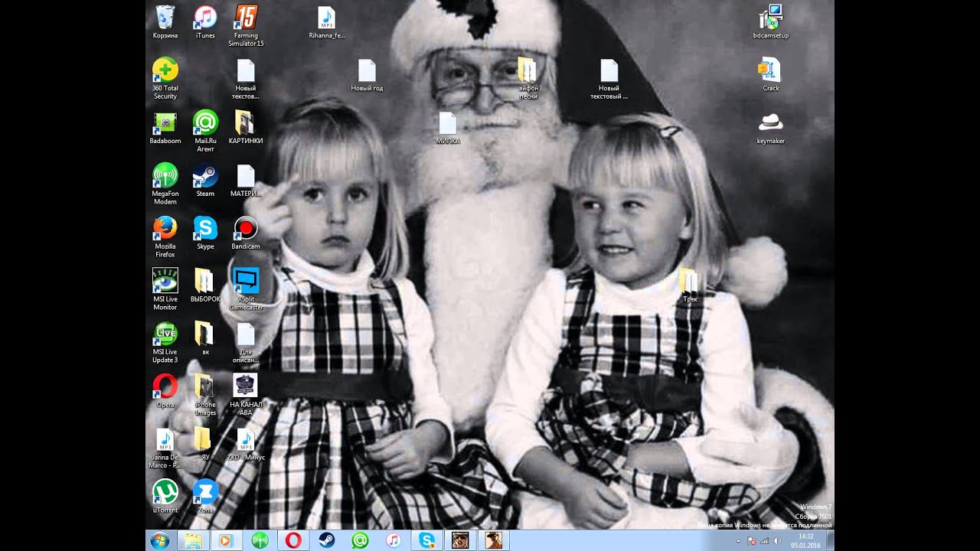
Task: Click the 360 Total Security shortcut
Action: (x=165, y=79)
